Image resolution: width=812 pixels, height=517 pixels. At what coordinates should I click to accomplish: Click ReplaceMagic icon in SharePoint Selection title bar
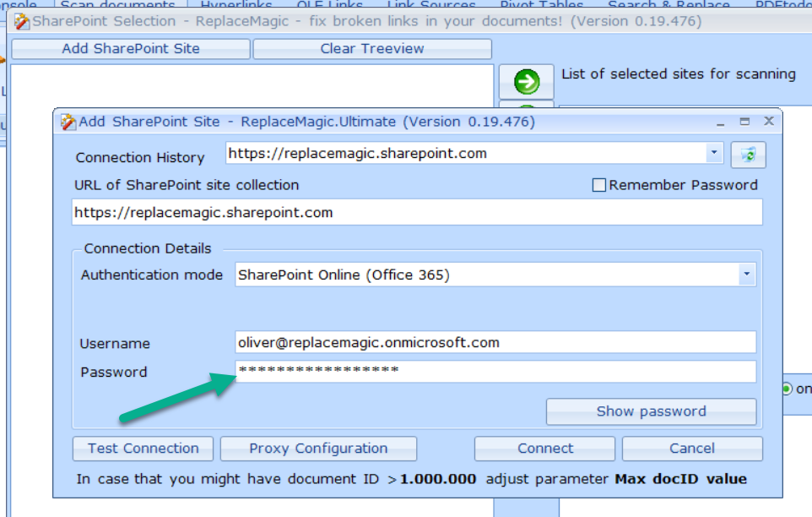point(22,22)
